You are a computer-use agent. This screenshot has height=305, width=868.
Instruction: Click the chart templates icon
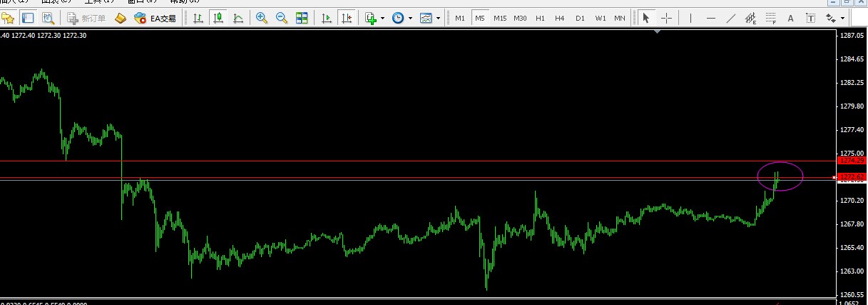[x=426, y=18]
